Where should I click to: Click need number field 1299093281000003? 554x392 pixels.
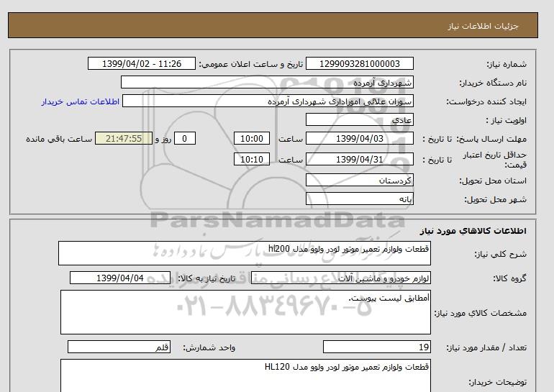coord(359,63)
